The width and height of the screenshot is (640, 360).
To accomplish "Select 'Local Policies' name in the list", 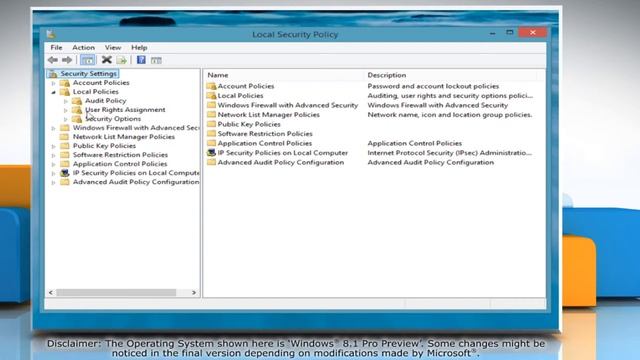I will point(240,96).
